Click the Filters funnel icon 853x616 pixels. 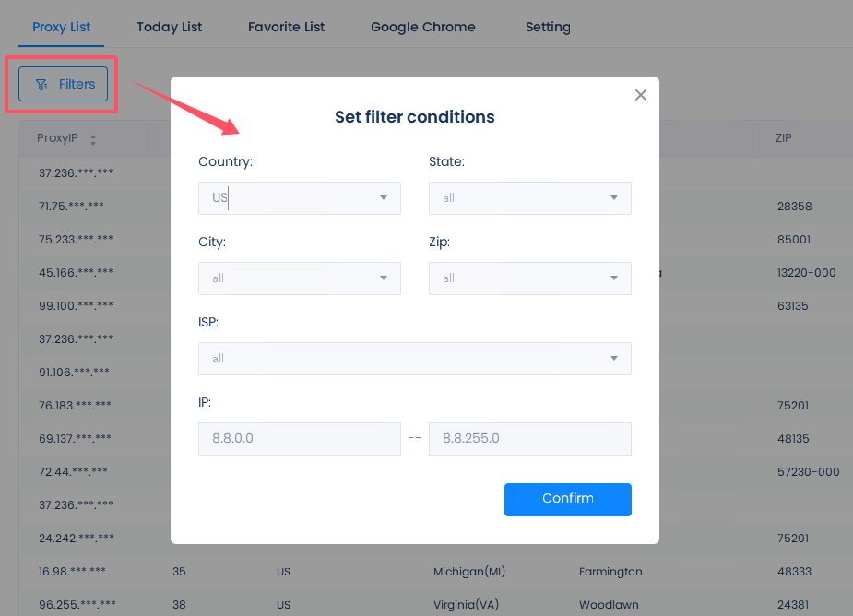[x=41, y=85]
